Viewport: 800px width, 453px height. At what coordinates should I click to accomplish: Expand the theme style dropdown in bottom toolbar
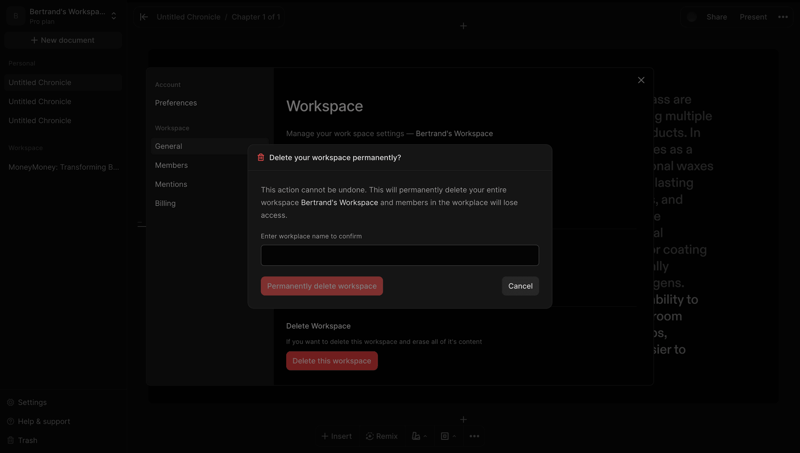tap(419, 436)
